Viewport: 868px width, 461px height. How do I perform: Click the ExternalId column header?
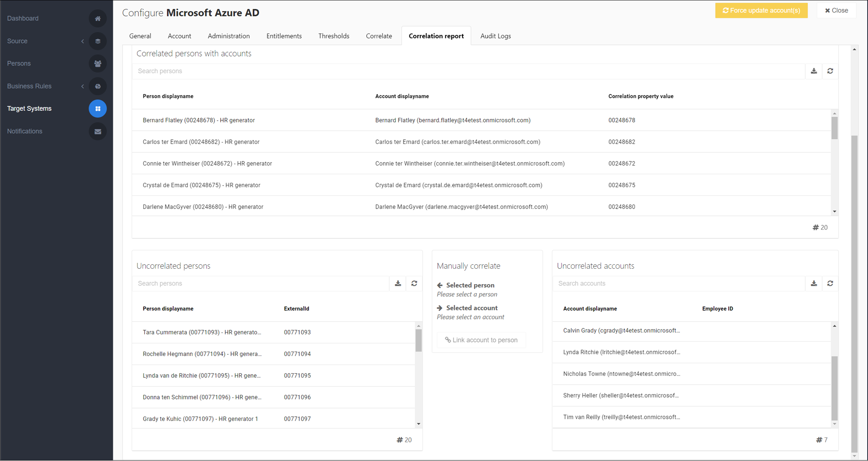point(297,309)
